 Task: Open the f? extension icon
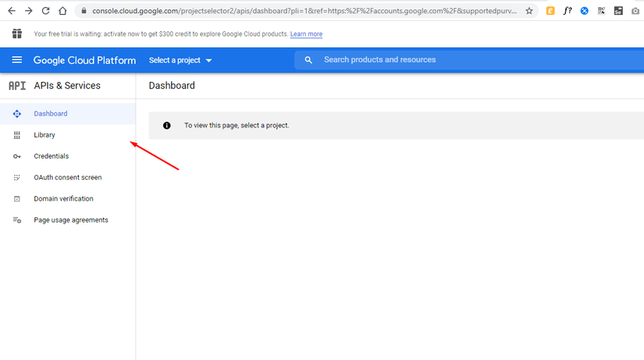point(568,11)
